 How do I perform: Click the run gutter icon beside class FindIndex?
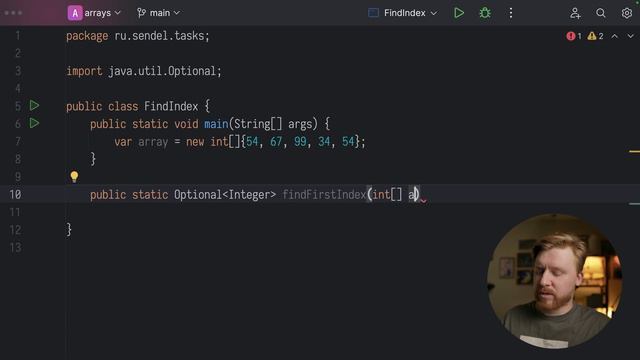(x=34, y=106)
